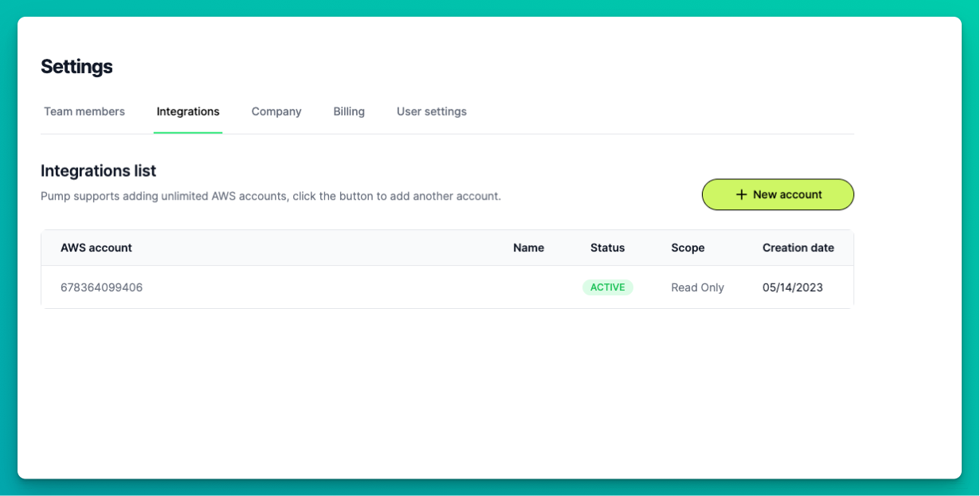Click the Status column header
The image size is (980, 496).
point(608,248)
